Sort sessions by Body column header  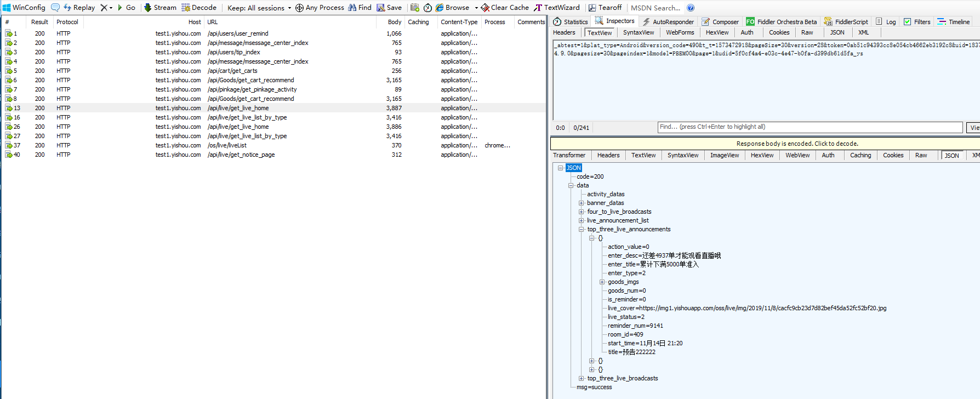coord(394,22)
